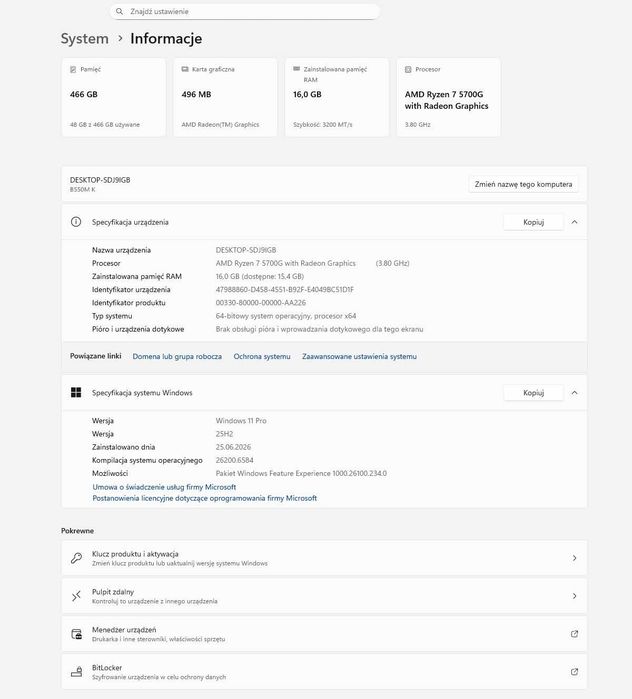Viewport: 632px width, 699px height.
Task: Click "16,0 GB" RAM card value
Action: click(x=307, y=95)
